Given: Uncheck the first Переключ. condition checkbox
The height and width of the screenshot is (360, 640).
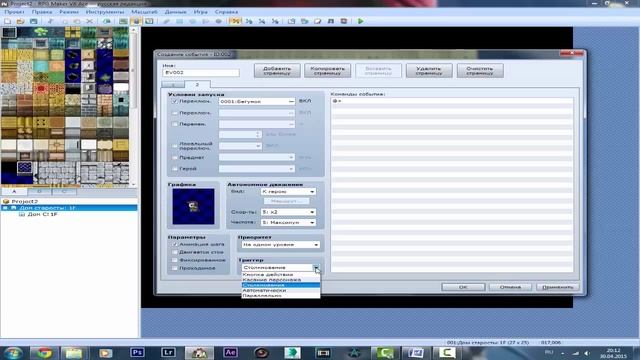Looking at the screenshot, I should 175,101.
